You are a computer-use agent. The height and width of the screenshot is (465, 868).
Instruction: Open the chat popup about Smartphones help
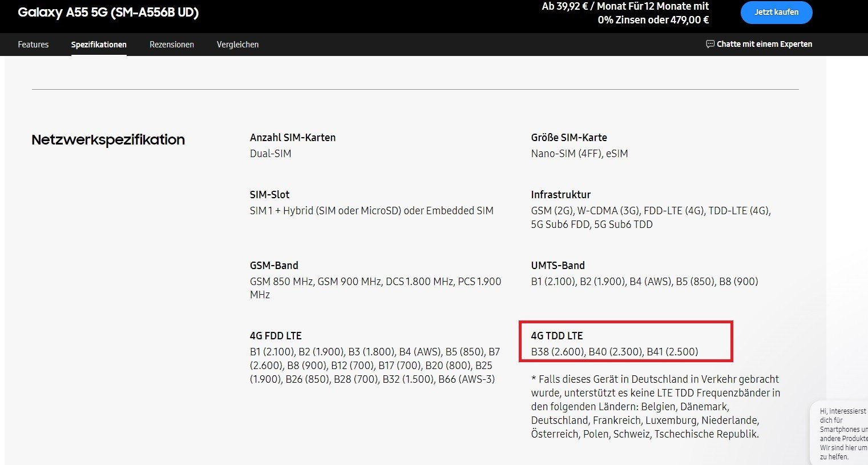click(x=842, y=433)
